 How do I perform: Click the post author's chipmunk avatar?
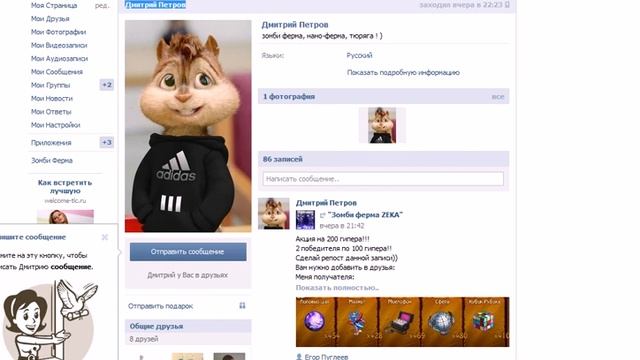tap(274, 214)
